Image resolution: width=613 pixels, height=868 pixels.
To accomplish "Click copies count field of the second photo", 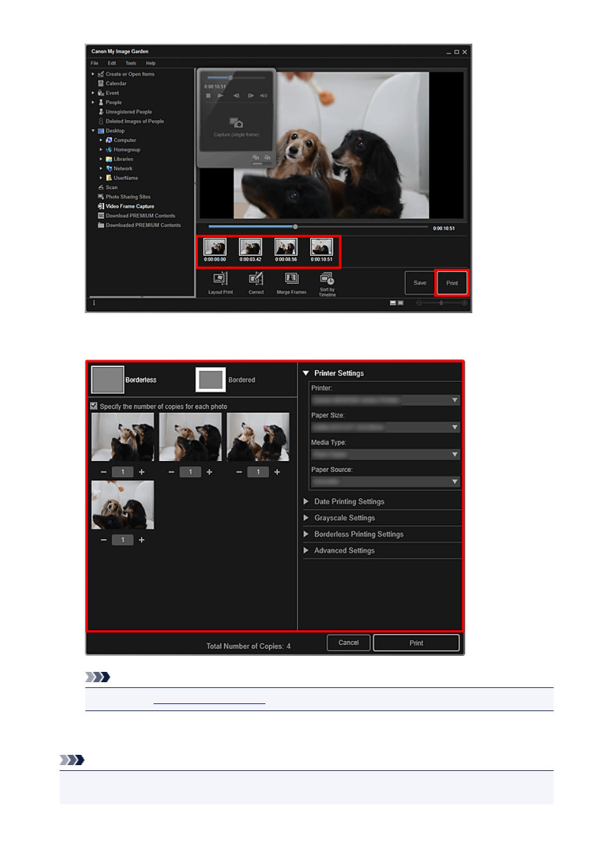I will (190, 472).
